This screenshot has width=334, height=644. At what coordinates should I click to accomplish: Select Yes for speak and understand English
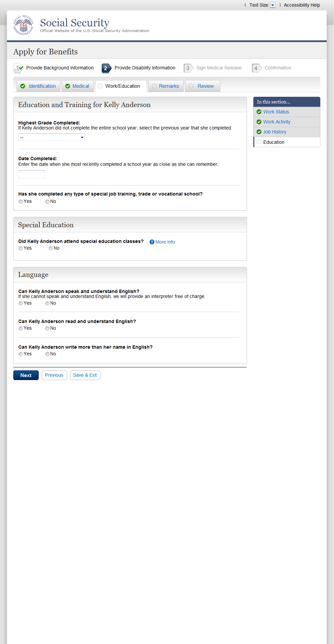pos(21,303)
